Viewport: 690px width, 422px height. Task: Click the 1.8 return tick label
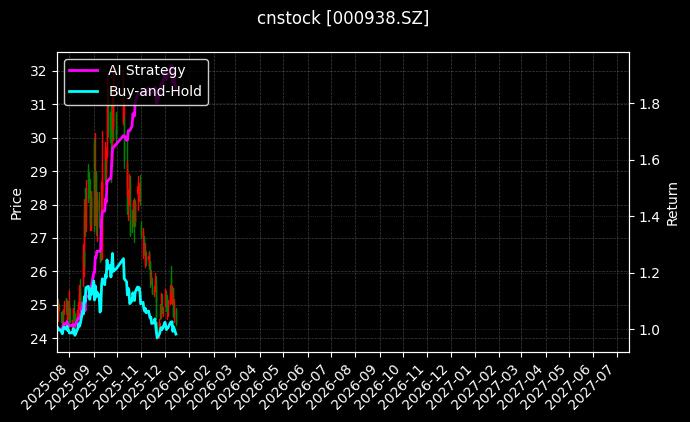click(x=649, y=104)
